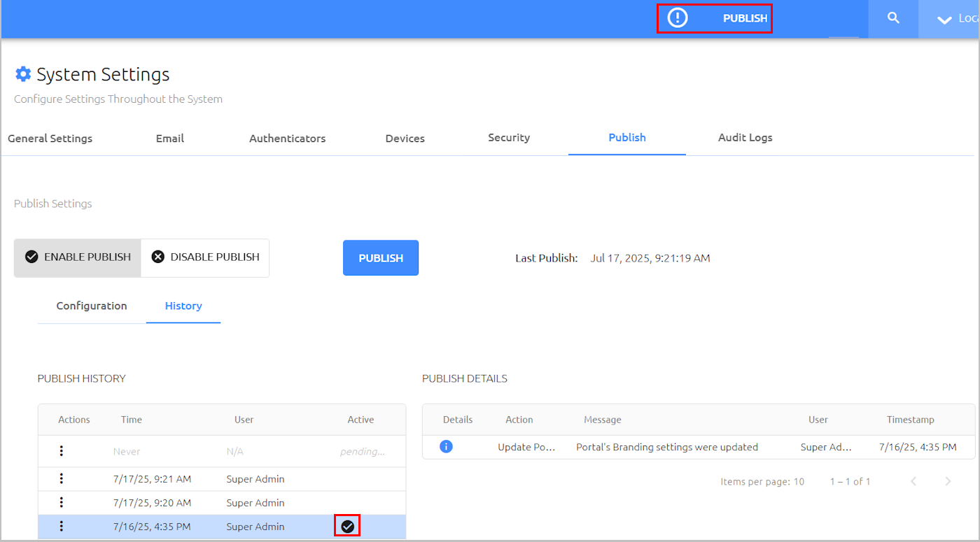Click the Active column header

(360, 420)
